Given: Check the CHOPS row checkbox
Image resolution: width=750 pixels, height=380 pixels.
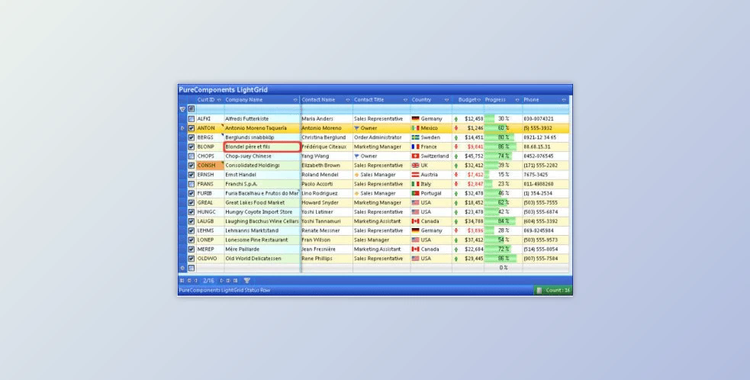Looking at the screenshot, I should tap(191, 156).
